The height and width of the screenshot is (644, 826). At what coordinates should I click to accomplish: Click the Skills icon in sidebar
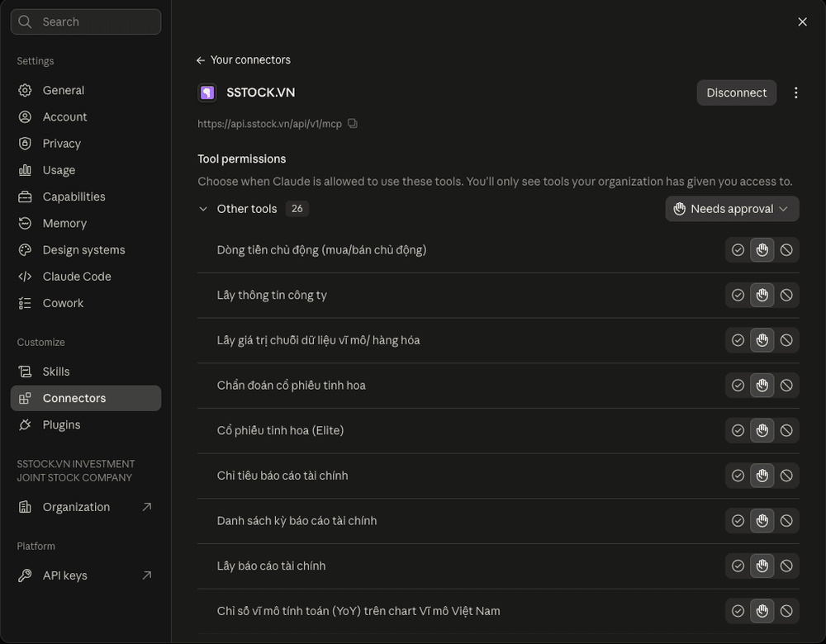point(25,372)
